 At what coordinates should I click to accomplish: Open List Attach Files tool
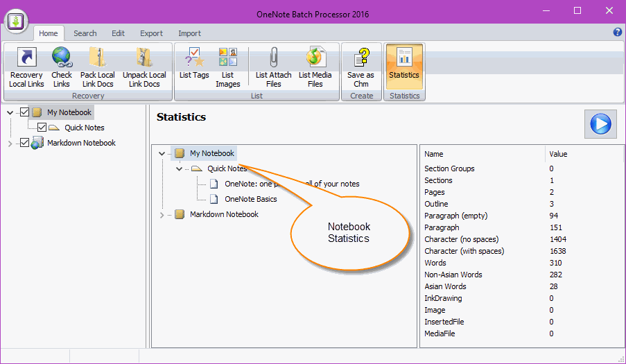(273, 67)
